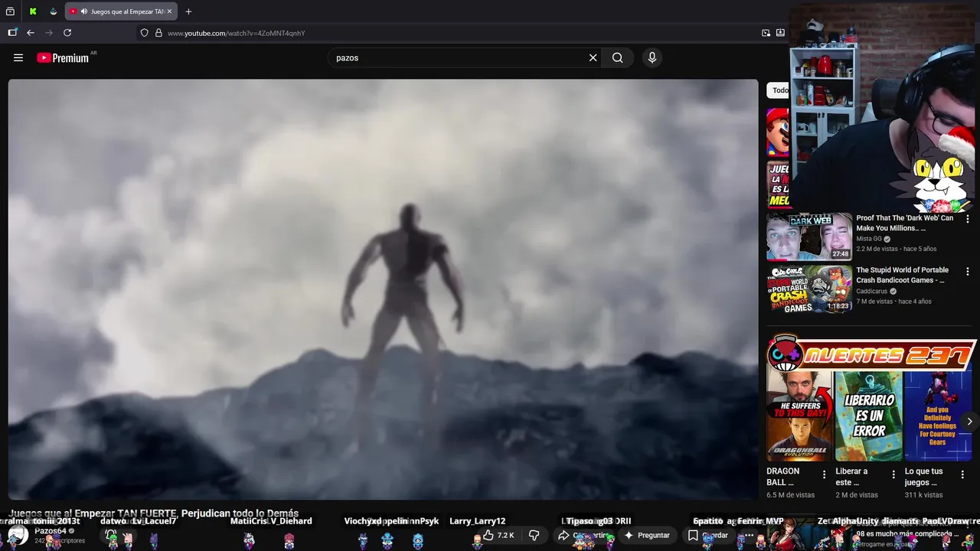980x551 pixels.
Task: Run search with the magnifier button
Action: pos(617,57)
